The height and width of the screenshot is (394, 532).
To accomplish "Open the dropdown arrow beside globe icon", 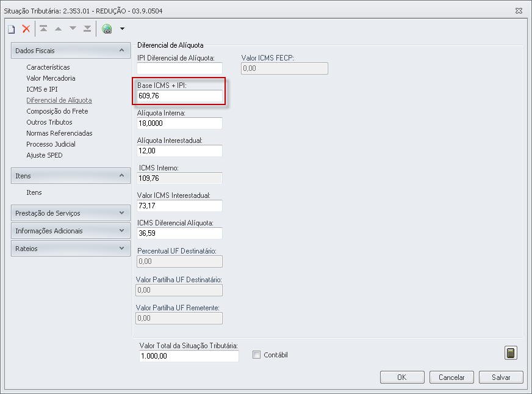I will coord(122,29).
